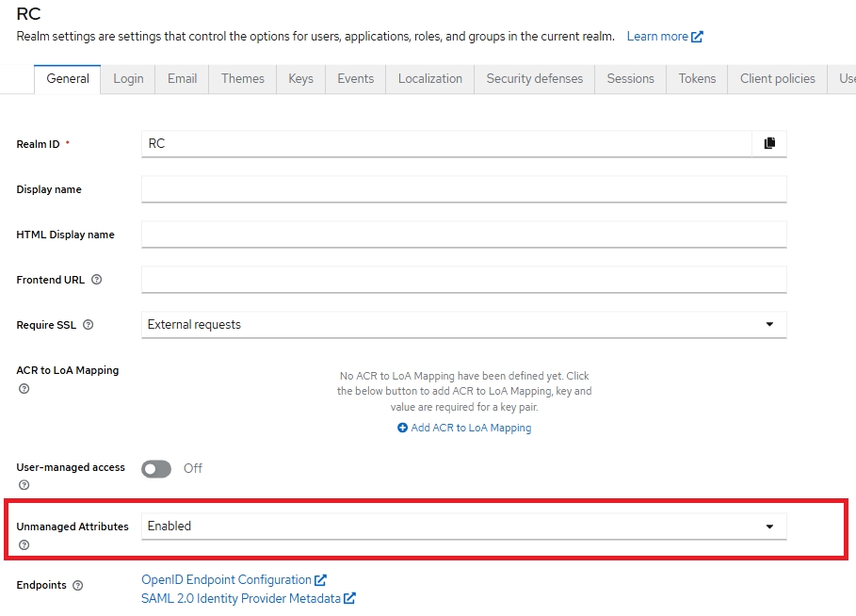Viewport: 856px width, 616px height.
Task: Select the Tokens tab
Action: 697,78
